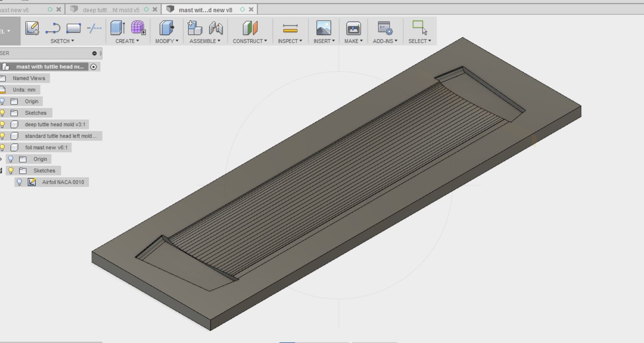The height and width of the screenshot is (343, 644).
Task: Click the Measure ruler icon
Action: (x=290, y=28)
